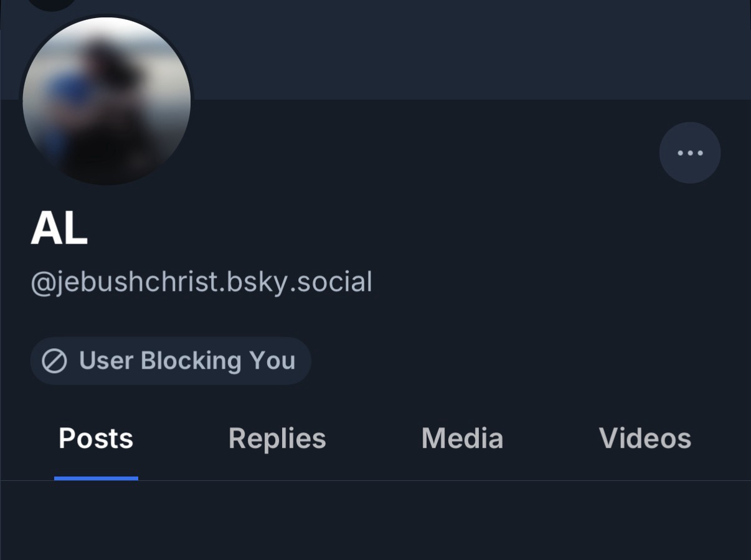Click the "User Blocking You" label text

[187, 361]
